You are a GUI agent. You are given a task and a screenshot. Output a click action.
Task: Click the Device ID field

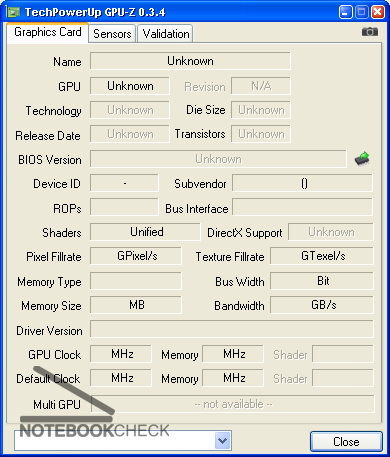click(x=124, y=183)
